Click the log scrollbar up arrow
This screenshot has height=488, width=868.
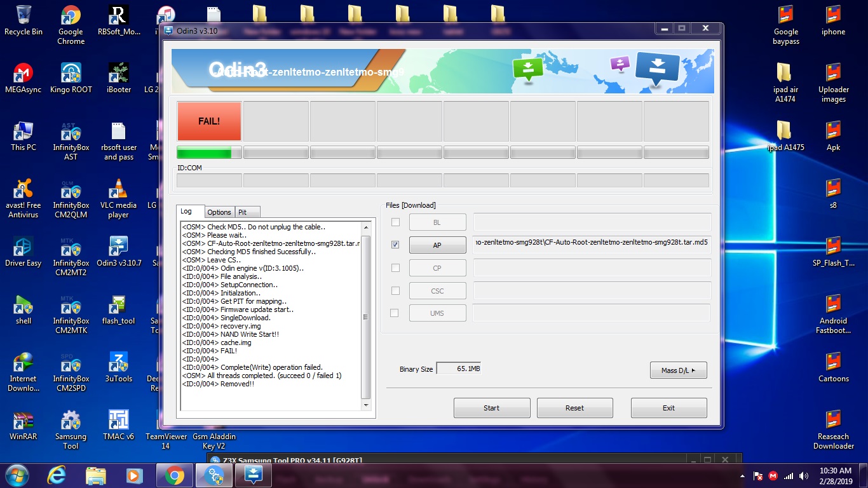(365, 227)
